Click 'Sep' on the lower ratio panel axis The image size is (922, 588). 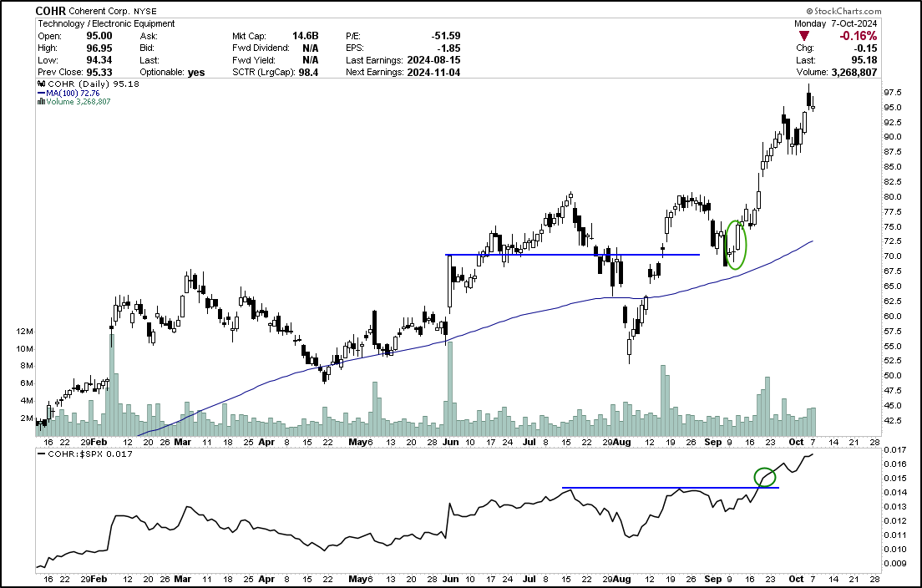[x=712, y=579]
